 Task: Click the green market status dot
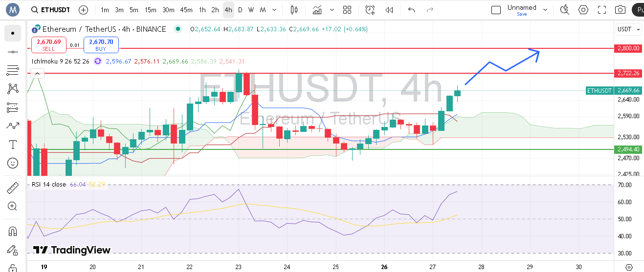pyautogui.click(x=178, y=29)
